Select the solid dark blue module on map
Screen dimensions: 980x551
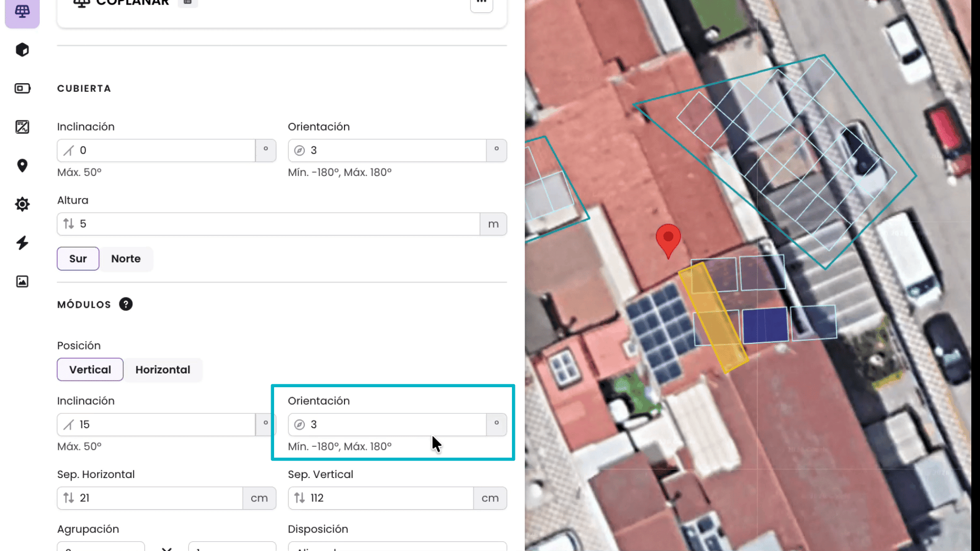click(x=765, y=325)
